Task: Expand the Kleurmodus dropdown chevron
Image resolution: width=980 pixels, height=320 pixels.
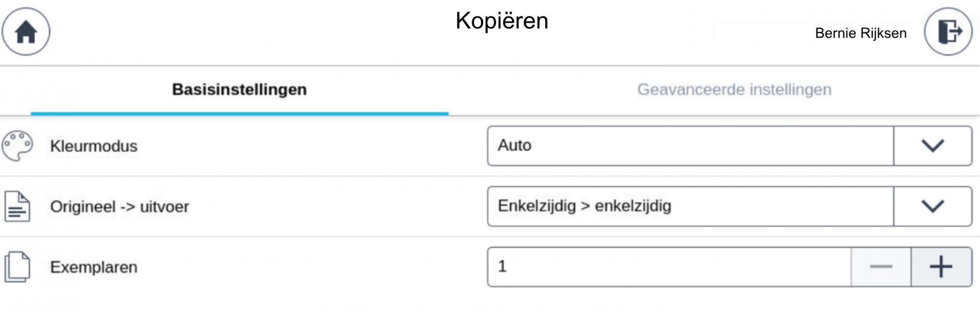Action: click(x=933, y=146)
